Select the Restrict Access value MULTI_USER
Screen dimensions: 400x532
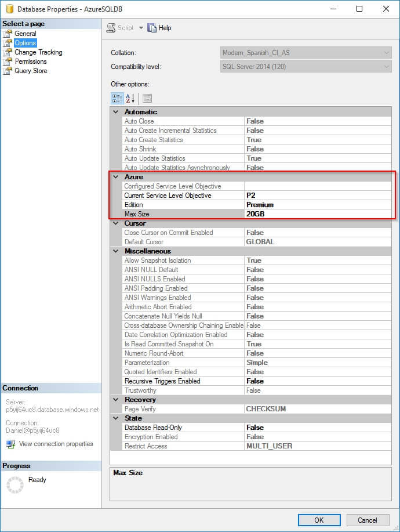click(x=270, y=446)
